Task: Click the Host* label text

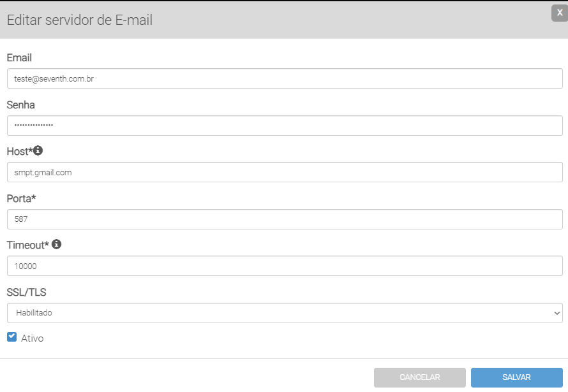Action: pyautogui.click(x=19, y=152)
